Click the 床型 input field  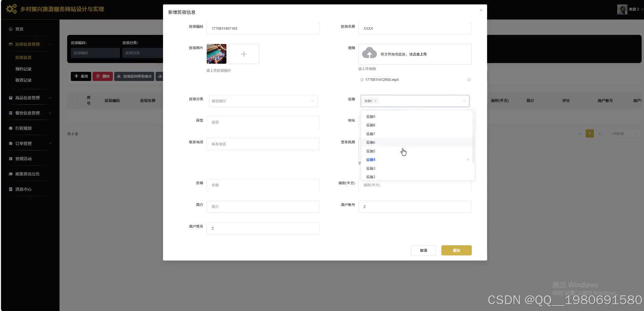pyautogui.click(x=263, y=122)
